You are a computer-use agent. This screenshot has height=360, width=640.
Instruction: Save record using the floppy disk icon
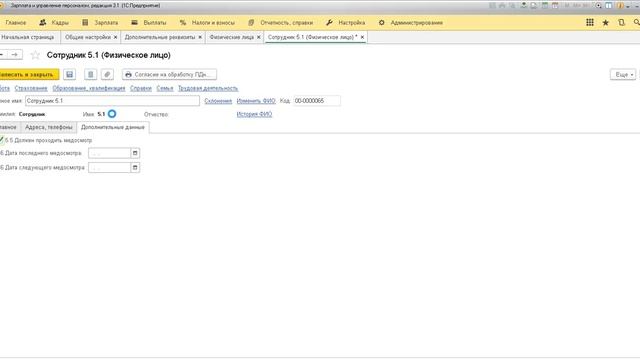[x=69, y=74]
